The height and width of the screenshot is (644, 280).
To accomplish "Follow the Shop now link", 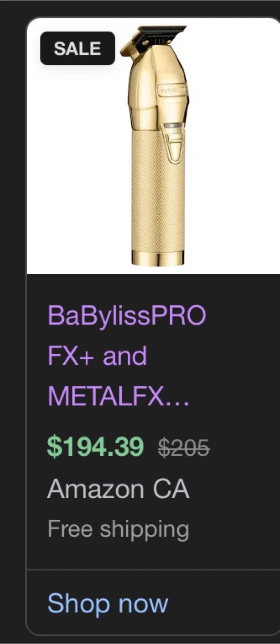I will click(x=108, y=603).
